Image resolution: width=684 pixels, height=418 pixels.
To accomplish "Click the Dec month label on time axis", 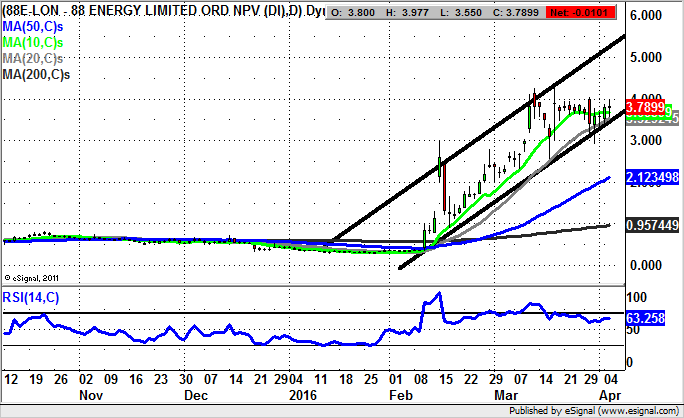I will point(196,395).
